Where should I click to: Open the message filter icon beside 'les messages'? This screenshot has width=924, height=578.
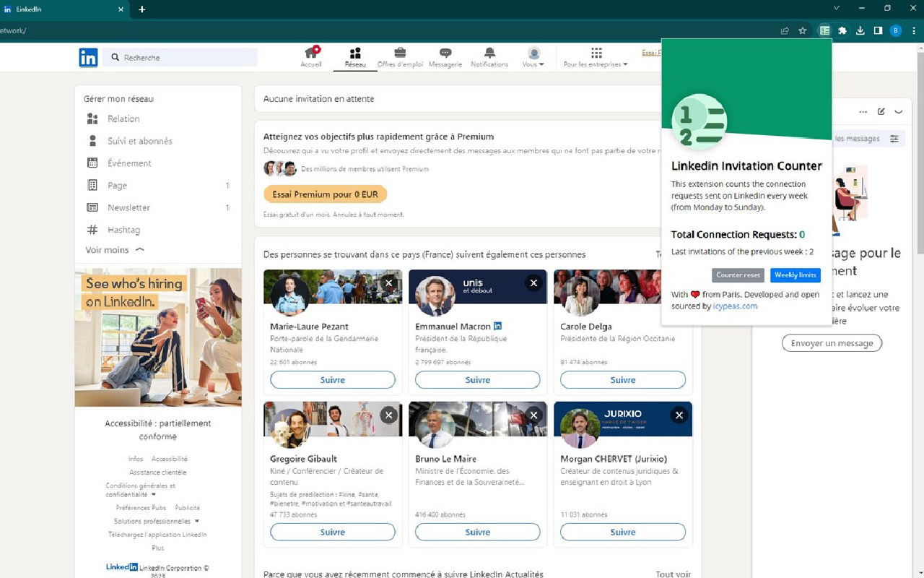pyautogui.click(x=894, y=138)
